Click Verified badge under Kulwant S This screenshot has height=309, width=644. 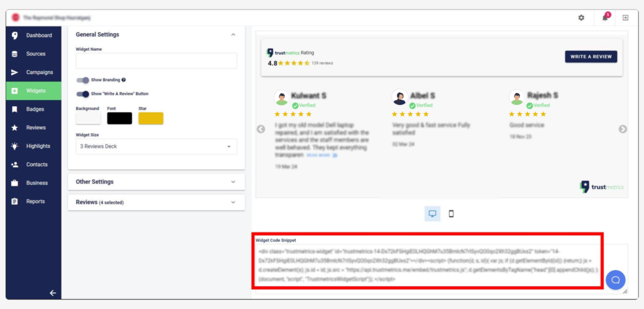304,106
